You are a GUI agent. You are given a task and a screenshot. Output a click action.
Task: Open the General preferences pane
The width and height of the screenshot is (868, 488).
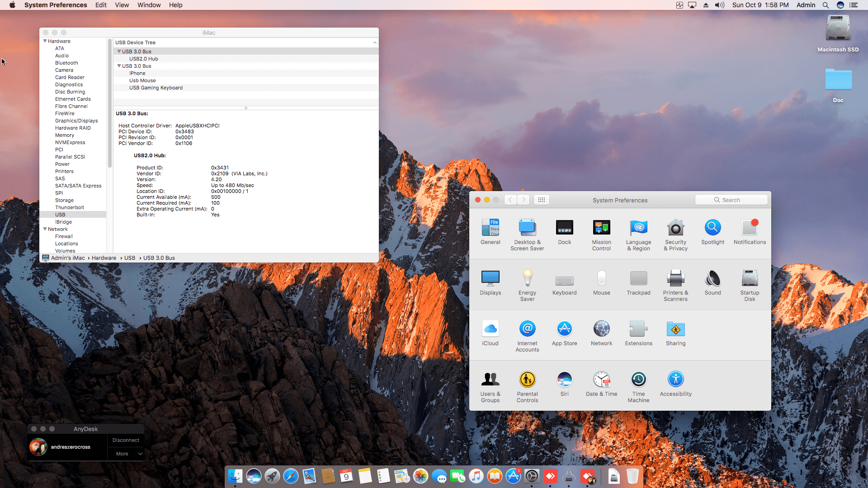click(490, 232)
